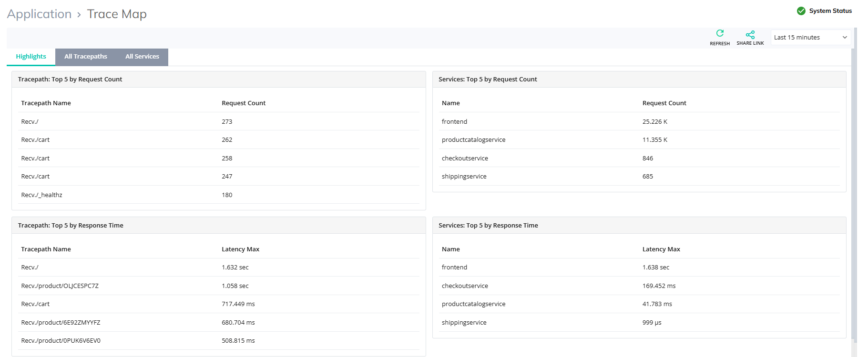
Task: Select Recv./product/6E92ZMYYFZ tracepath
Action: [x=219, y=322]
